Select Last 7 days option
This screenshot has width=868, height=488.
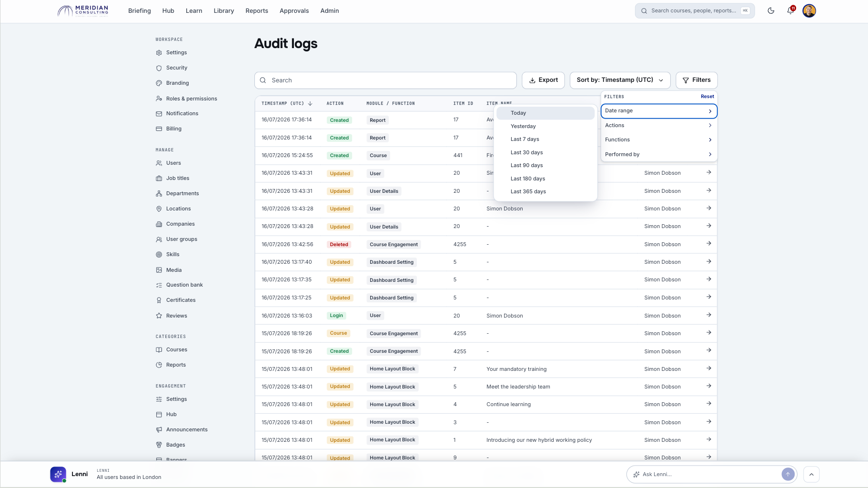click(545, 139)
